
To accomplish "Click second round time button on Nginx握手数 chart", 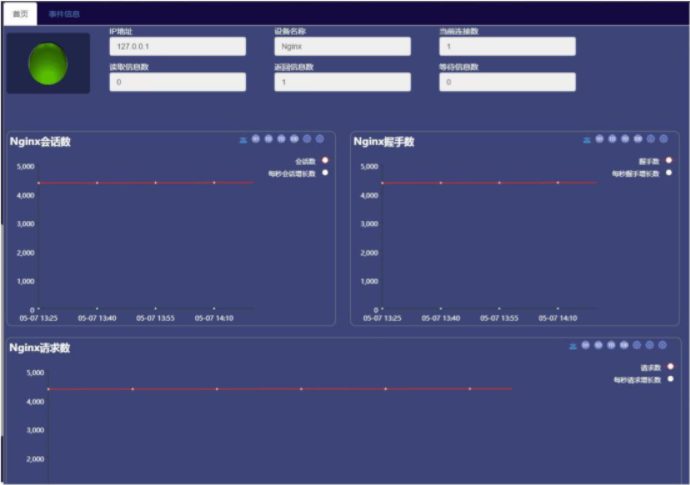I will (612, 139).
